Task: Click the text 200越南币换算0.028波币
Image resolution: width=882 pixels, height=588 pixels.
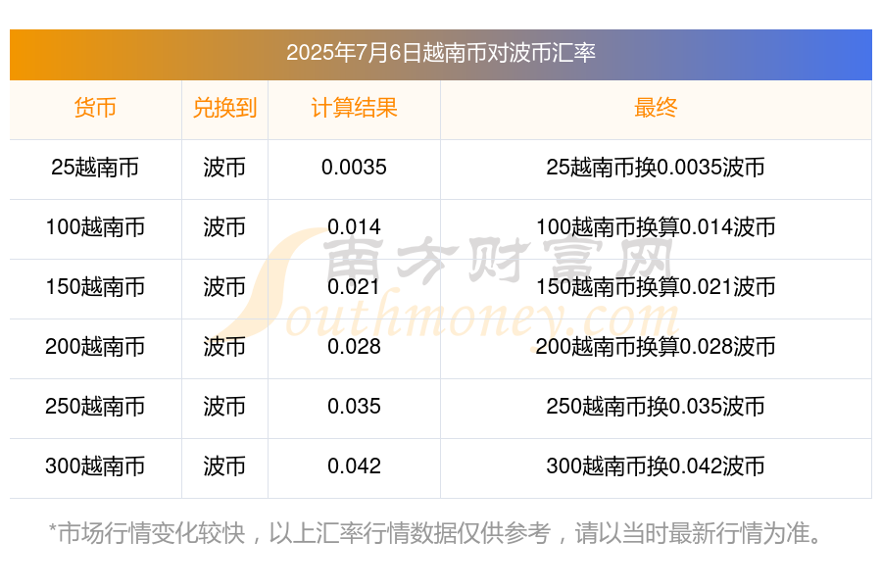Action: pyautogui.click(x=656, y=347)
